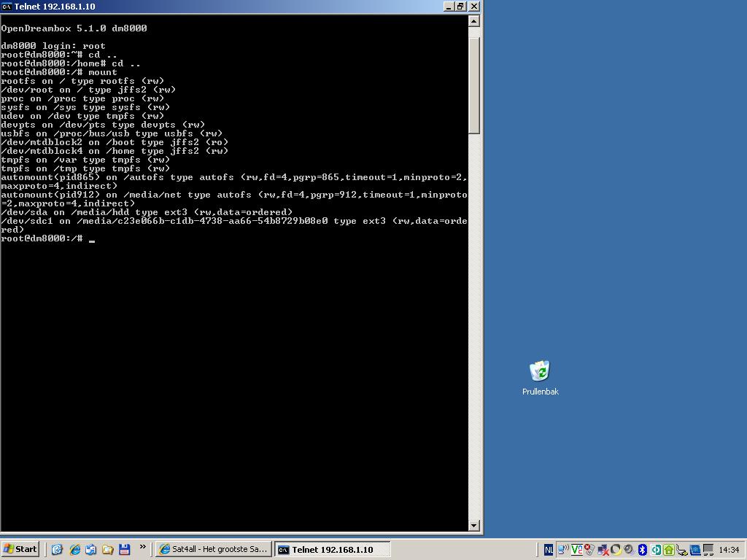Open the blue notepad tray icon

point(695,550)
